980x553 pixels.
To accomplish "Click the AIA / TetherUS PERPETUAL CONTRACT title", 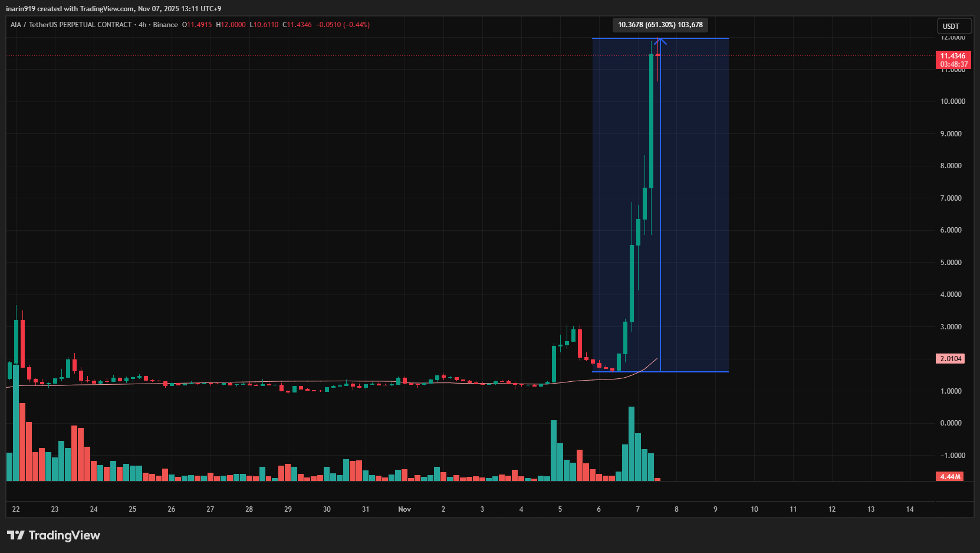I will [x=71, y=25].
